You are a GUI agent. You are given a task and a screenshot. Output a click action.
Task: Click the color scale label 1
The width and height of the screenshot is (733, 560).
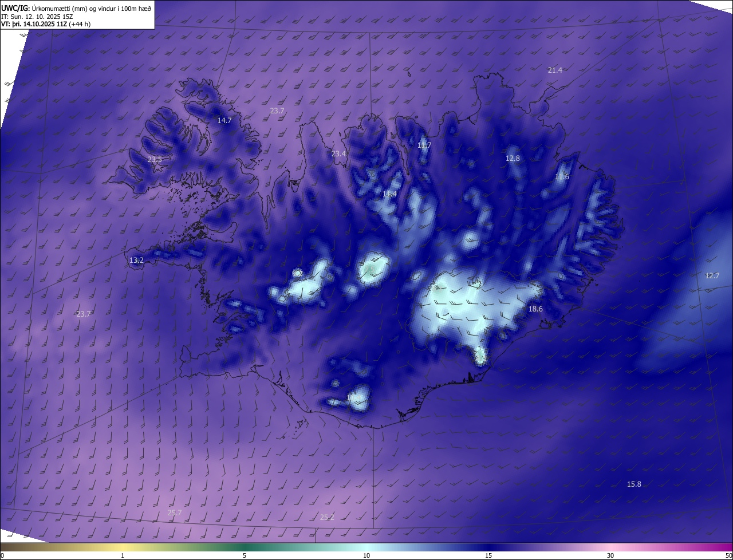pos(123,555)
